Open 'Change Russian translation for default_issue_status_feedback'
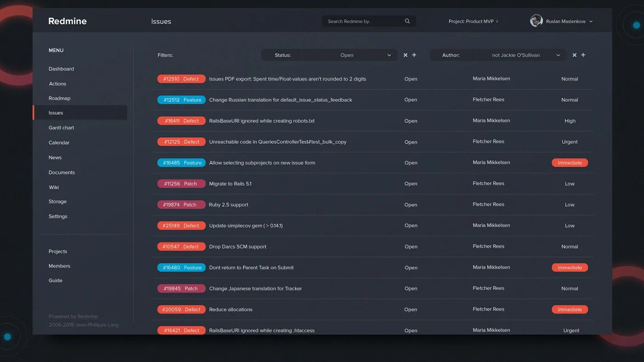 (x=281, y=100)
